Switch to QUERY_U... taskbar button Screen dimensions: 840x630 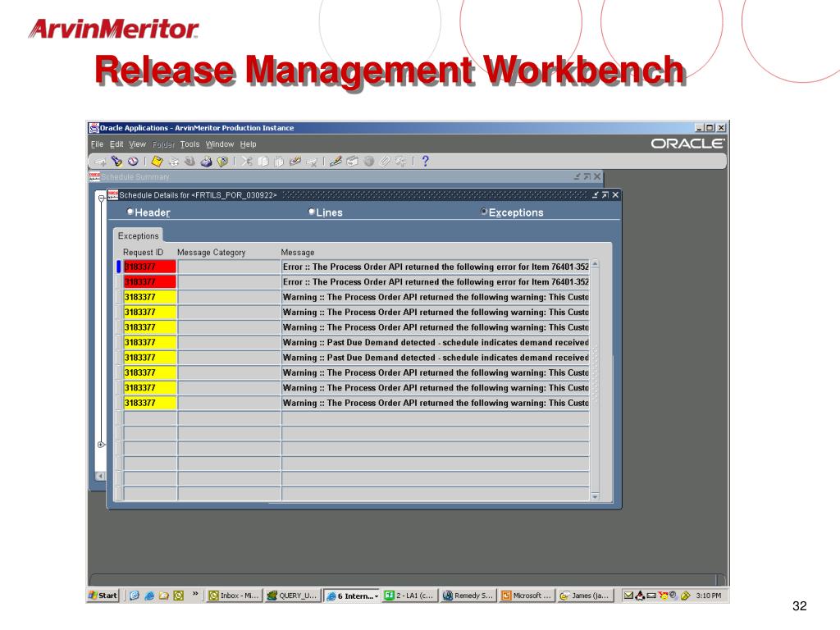[293, 596]
